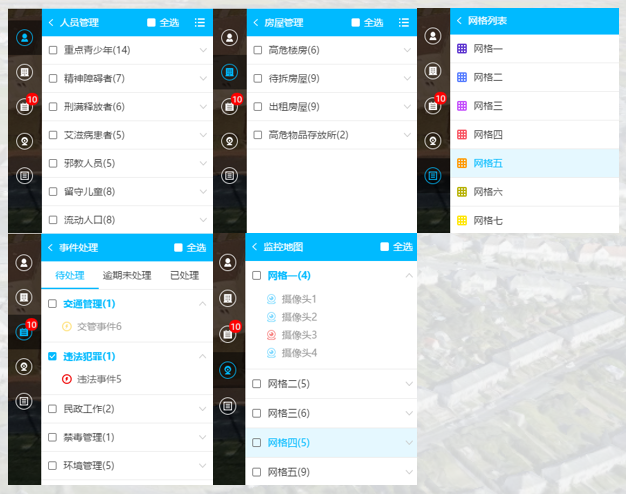Select the highlighted 网格五 list item

point(488,163)
